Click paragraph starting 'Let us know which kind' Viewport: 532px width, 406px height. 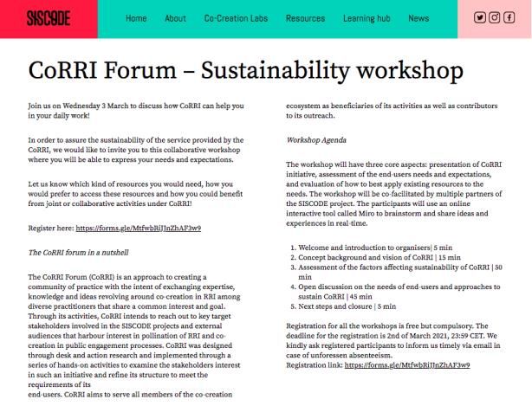pyautogui.click(x=135, y=194)
